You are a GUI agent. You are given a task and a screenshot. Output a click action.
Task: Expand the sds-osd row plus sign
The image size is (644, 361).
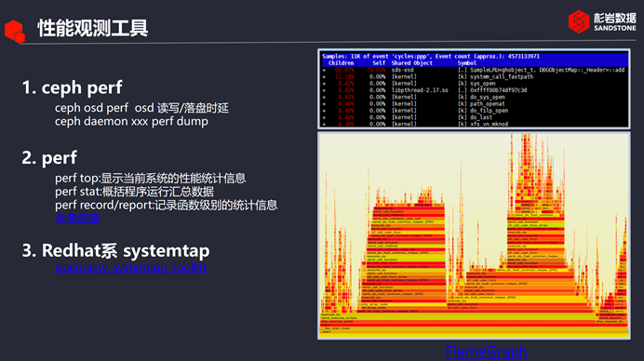click(324, 70)
